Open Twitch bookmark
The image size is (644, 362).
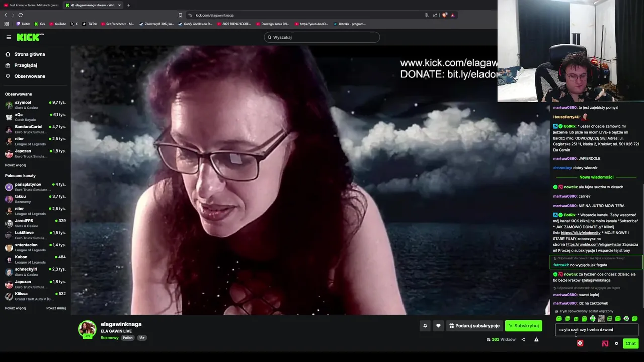(x=23, y=24)
